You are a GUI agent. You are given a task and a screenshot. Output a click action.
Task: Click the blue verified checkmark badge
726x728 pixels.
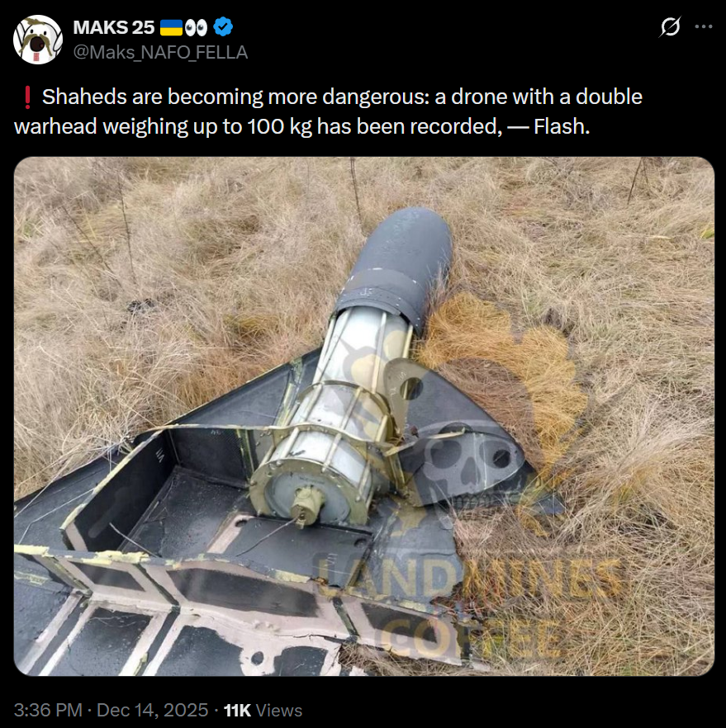click(x=223, y=27)
